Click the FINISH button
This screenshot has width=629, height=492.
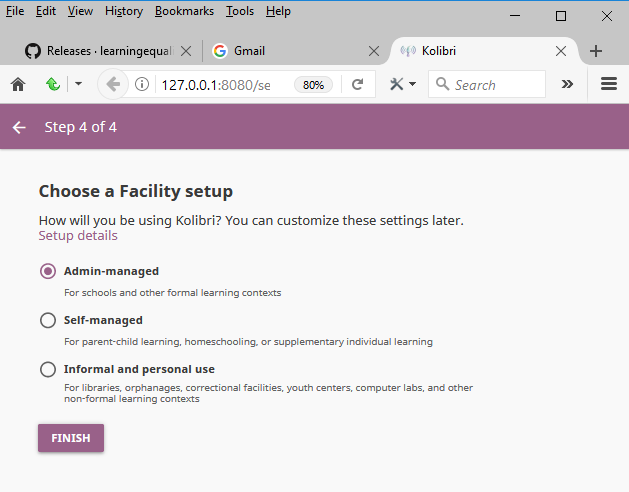click(71, 438)
